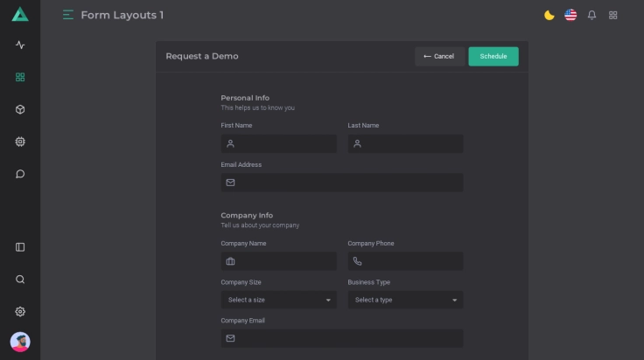The image size is (644, 360).
Task: Open the chat bubble icon in sidebar
Action: tap(20, 174)
